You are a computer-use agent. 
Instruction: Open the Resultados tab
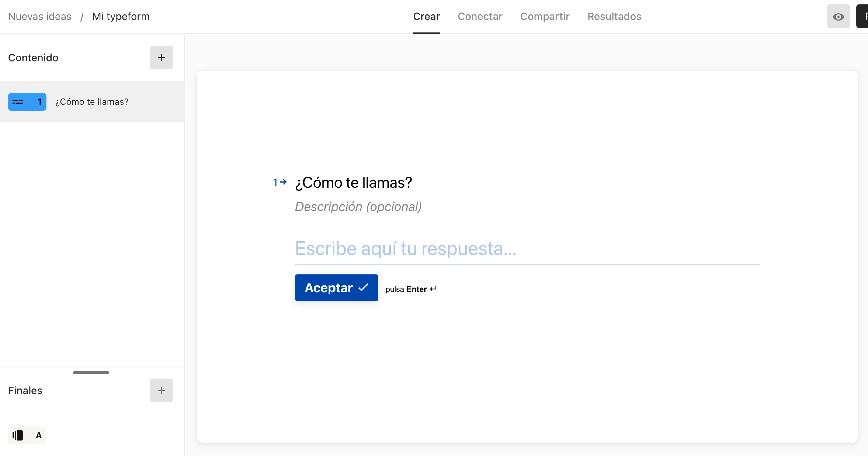point(614,16)
